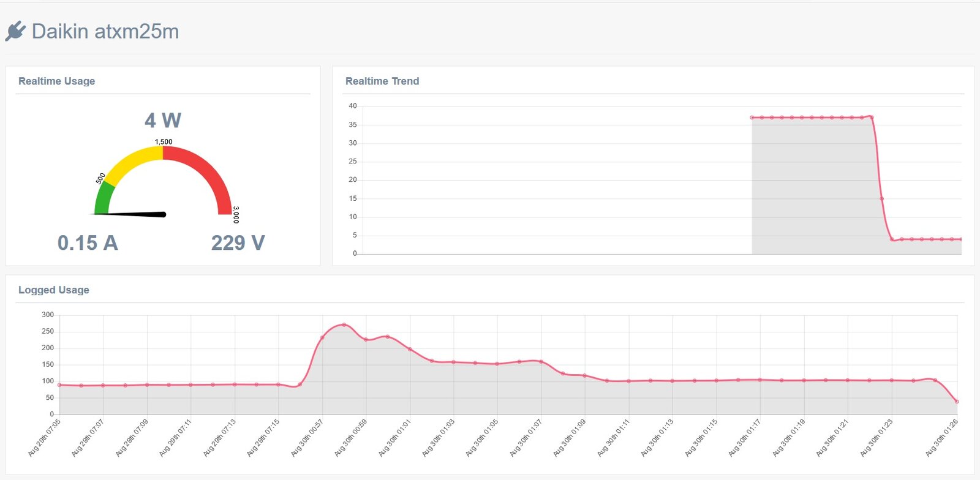Click the Aug 29th 07:15 axis label
This screenshot has width=980, height=480.
pos(263,438)
